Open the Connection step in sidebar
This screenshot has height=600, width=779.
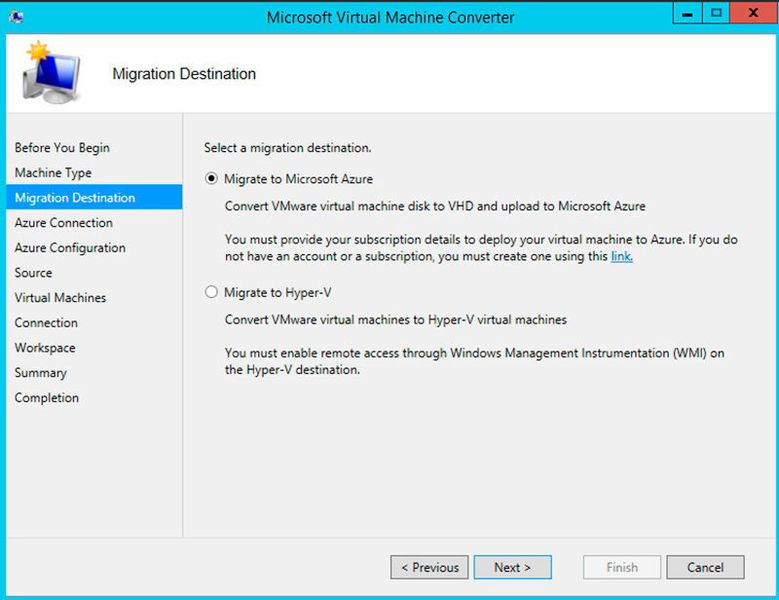coord(46,323)
